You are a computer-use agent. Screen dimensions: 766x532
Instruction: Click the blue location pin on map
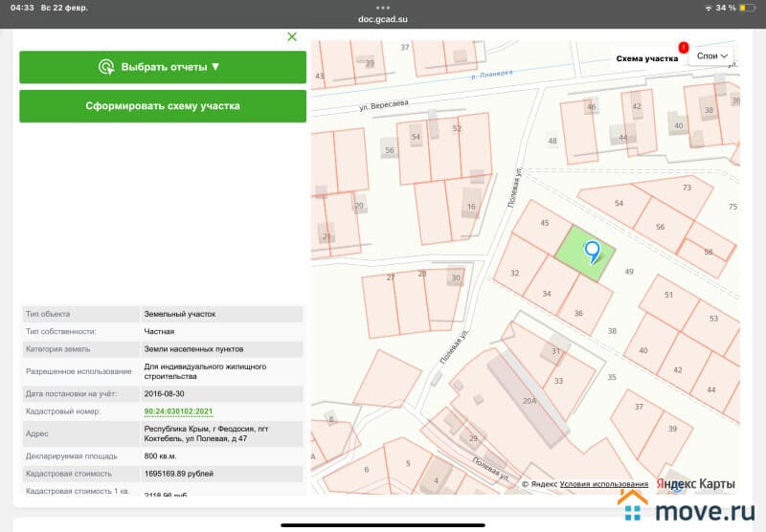[x=592, y=252]
